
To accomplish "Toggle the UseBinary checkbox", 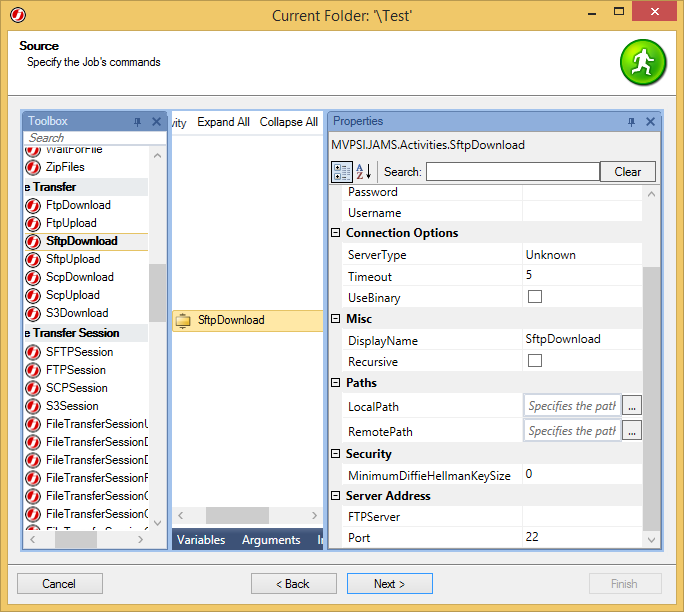I will click(534, 297).
